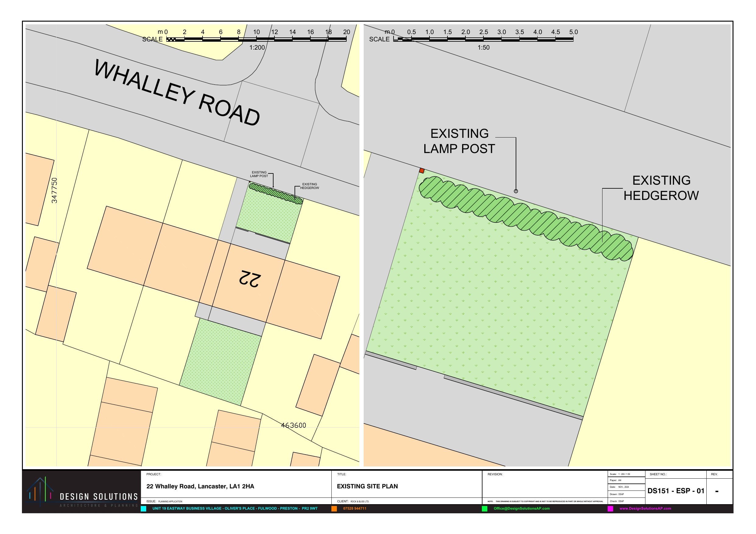The height and width of the screenshot is (534, 756).
Task: Click the green square beside email
Action: pyautogui.click(x=484, y=509)
